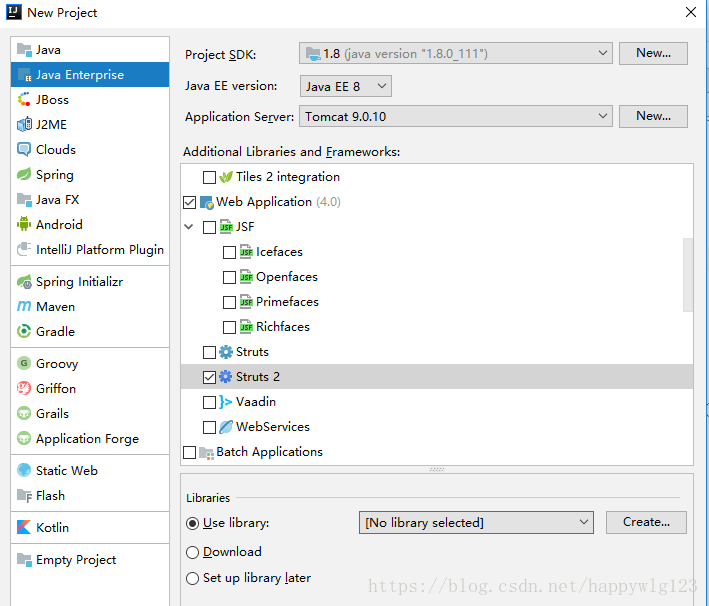Select the Empty Project folder icon
Image resolution: width=709 pixels, height=606 pixels.
click(24, 559)
